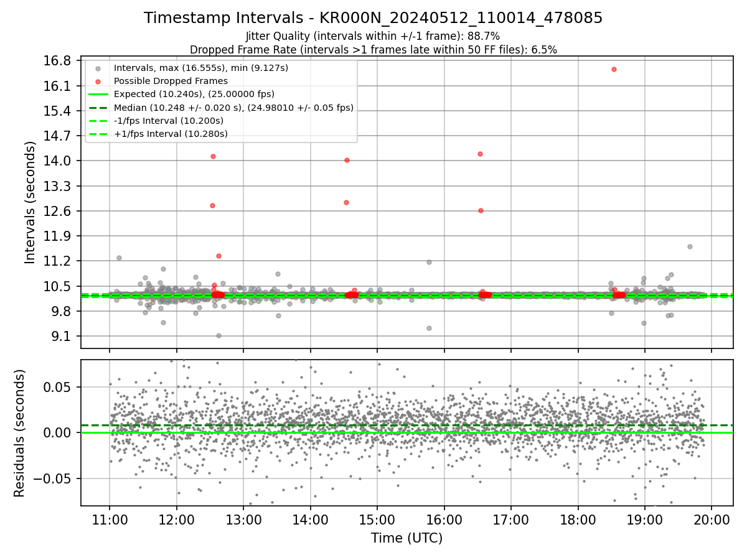This screenshot has width=747, height=560.
Task: Click the Possible Dropped Frames legend entry
Action: pyautogui.click(x=171, y=81)
